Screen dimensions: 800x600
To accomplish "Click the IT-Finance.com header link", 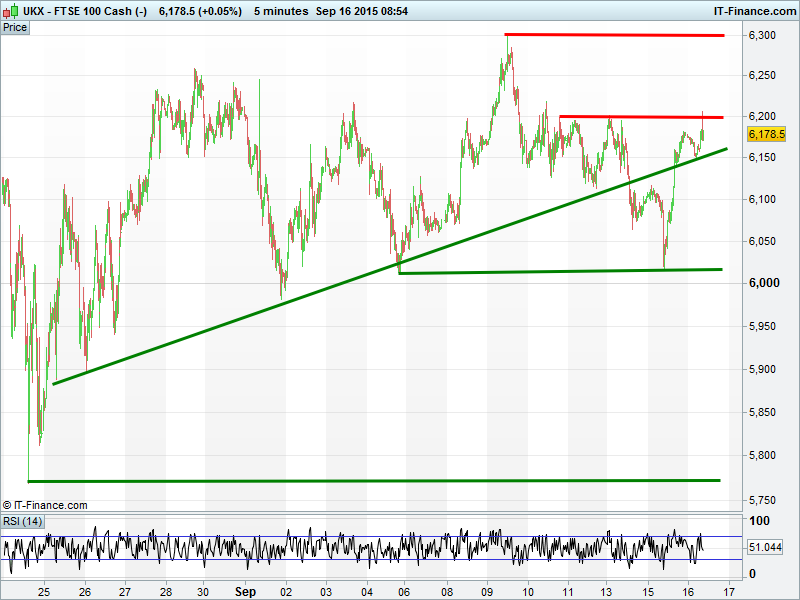I will [x=755, y=11].
